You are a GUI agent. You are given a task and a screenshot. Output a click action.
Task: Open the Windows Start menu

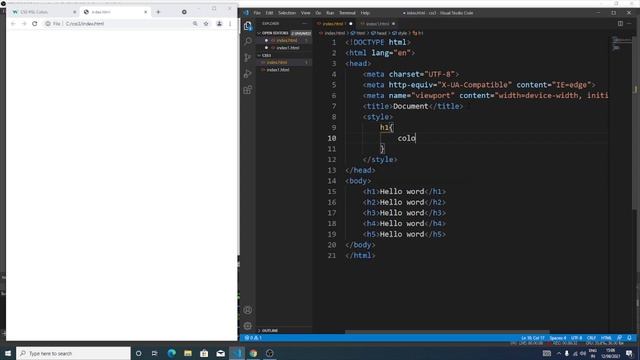pos(8,353)
